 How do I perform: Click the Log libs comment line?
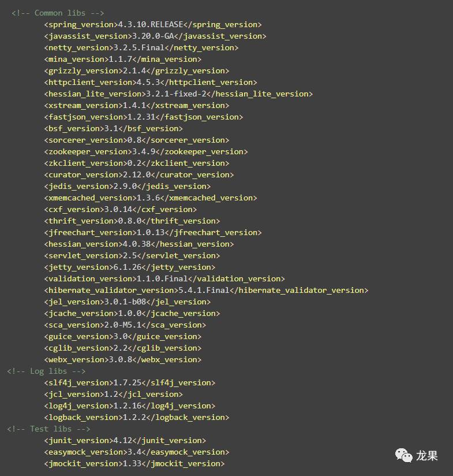click(46, 371)
